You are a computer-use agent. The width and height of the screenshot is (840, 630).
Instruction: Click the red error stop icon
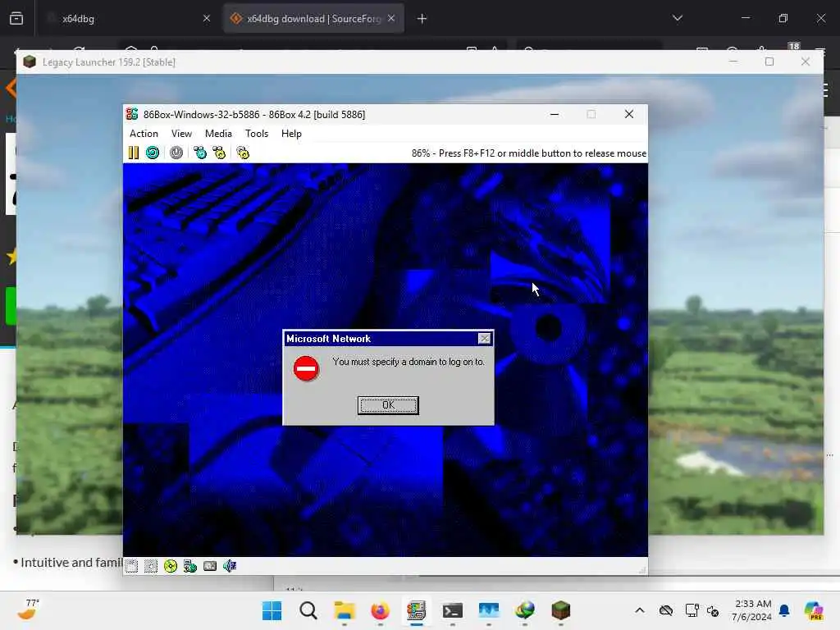pyautogui.click(x=307, y=368)
